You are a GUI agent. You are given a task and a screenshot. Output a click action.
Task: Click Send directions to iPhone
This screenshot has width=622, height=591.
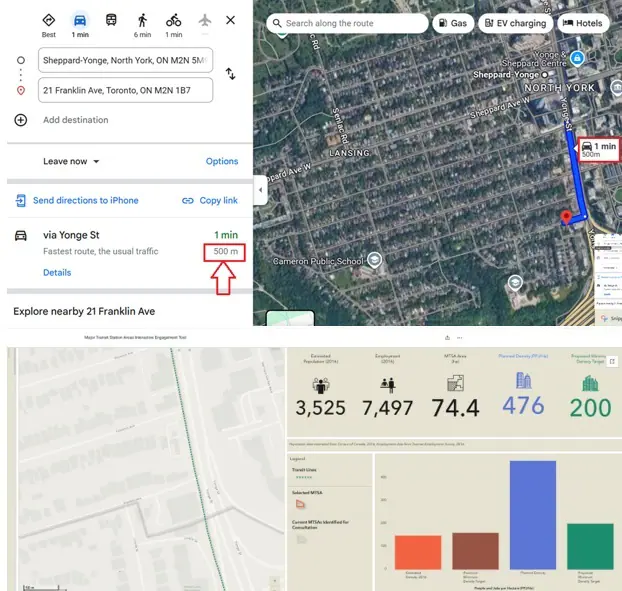[x=85, y=200]
